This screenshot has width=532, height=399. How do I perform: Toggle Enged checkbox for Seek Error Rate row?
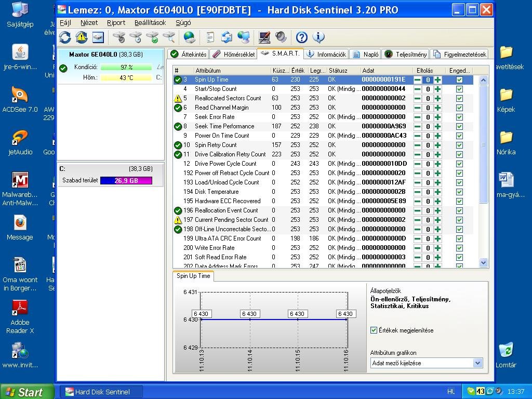click(459, 117)
